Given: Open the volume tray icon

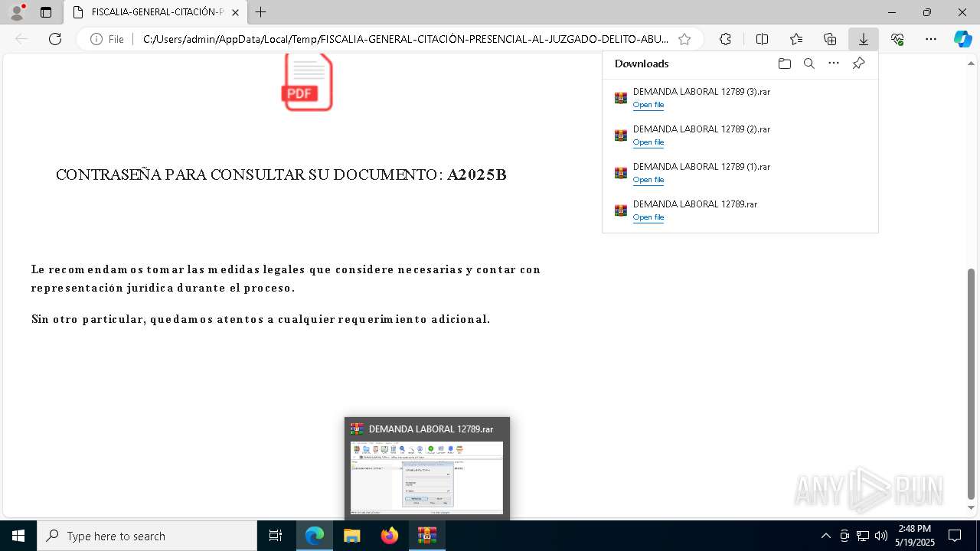Looking at the screenshot, I should coord(881,536).
